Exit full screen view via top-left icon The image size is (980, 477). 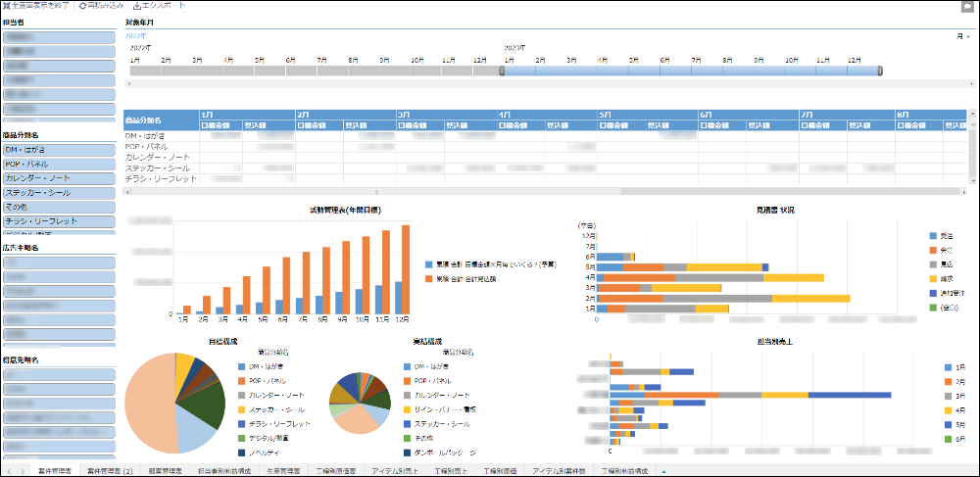[x=6, y=6]
